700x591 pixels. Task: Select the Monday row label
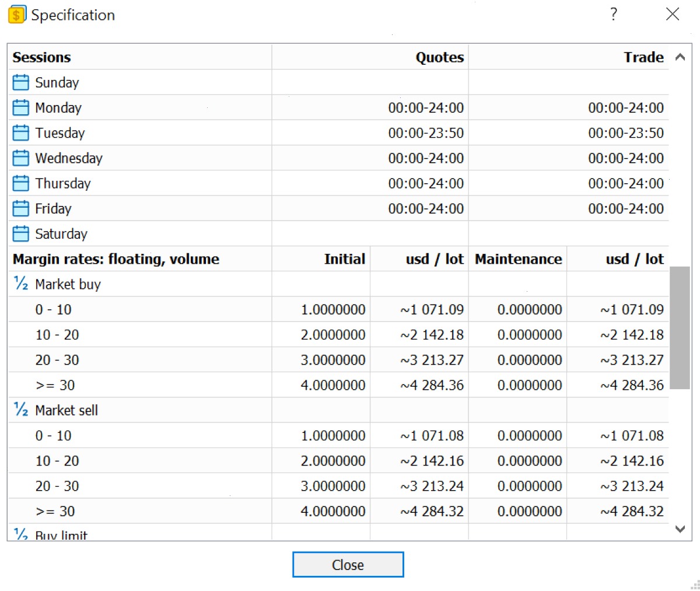(58, 108)
